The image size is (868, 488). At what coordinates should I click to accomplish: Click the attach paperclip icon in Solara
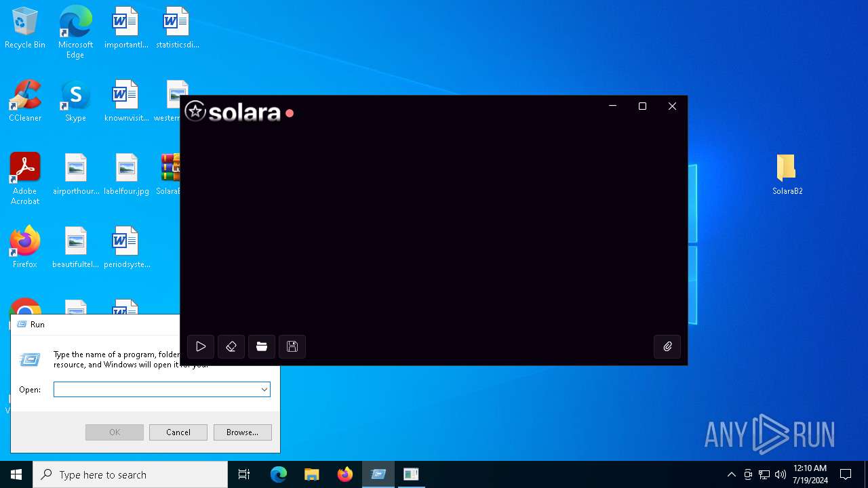pyautogui.click(x=667, y=346)
